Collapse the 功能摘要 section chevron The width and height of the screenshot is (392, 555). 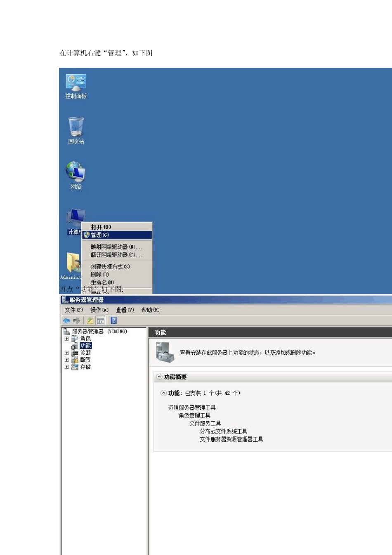pyautogui.click(x=159, y=377)
